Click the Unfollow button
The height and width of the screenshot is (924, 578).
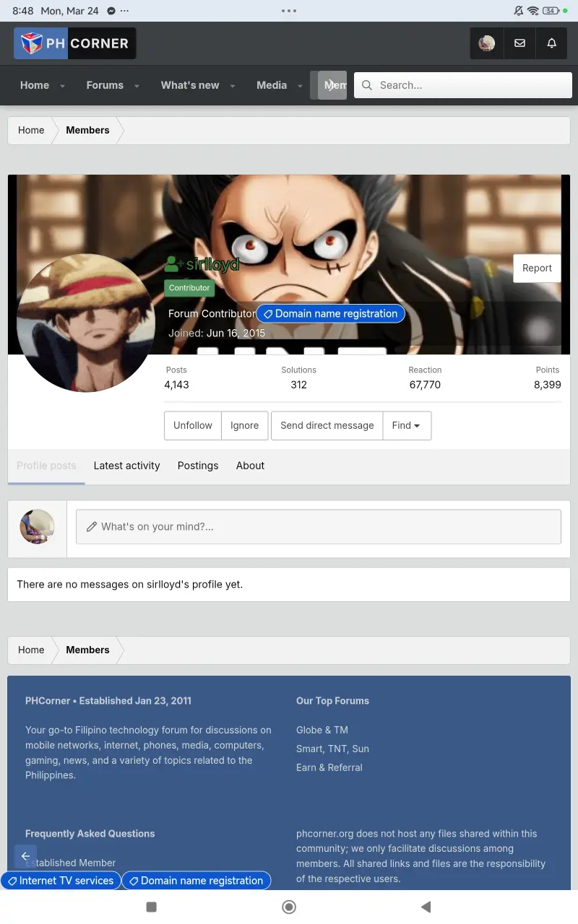(193, 426)
